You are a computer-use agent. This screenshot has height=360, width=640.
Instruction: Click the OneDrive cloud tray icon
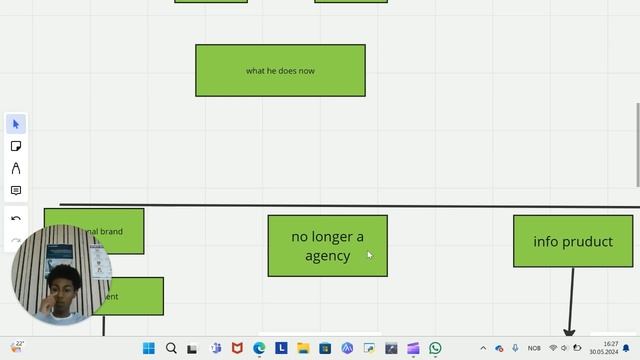pyautogui.click(x=499, y=348)
